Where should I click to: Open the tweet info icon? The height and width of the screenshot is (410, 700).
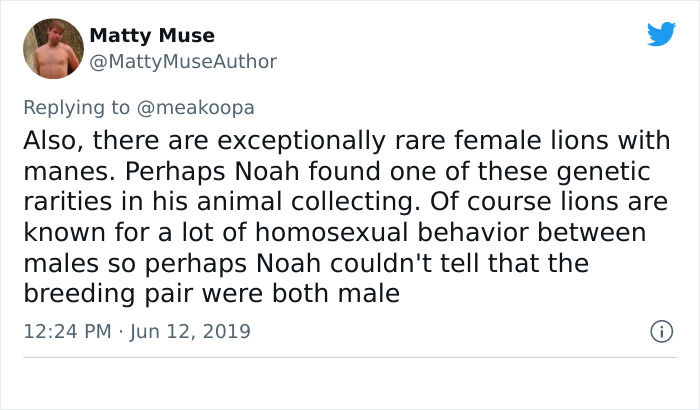point(659,331)
